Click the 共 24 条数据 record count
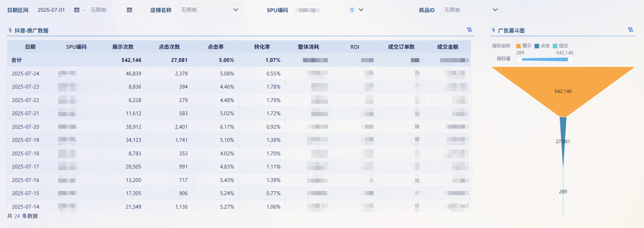644x228 pixels. (x=22, y=216)
